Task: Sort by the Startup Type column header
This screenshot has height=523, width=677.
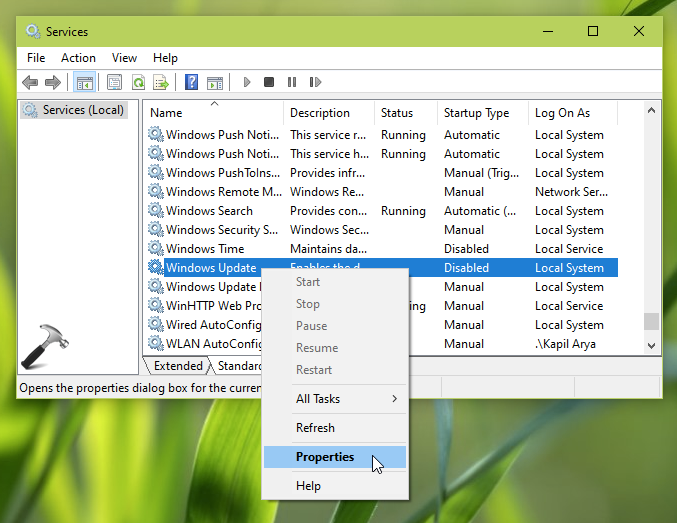Action: (x=476, y=113)
